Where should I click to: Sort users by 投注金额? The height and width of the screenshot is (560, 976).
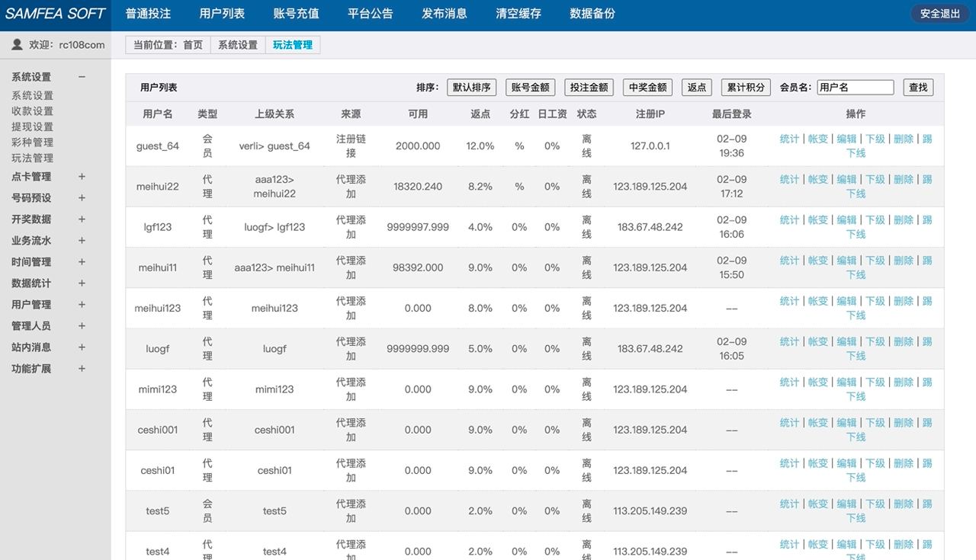pos(589,88)
